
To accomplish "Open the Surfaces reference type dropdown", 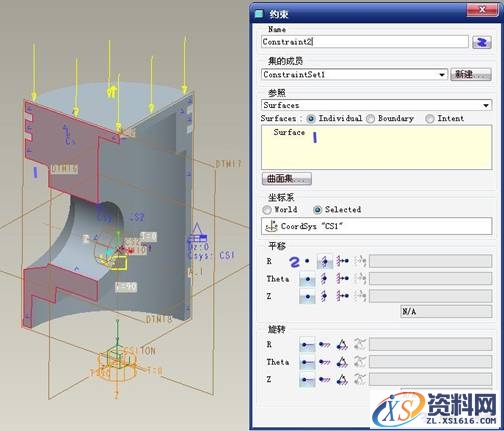I will point(486,105).
